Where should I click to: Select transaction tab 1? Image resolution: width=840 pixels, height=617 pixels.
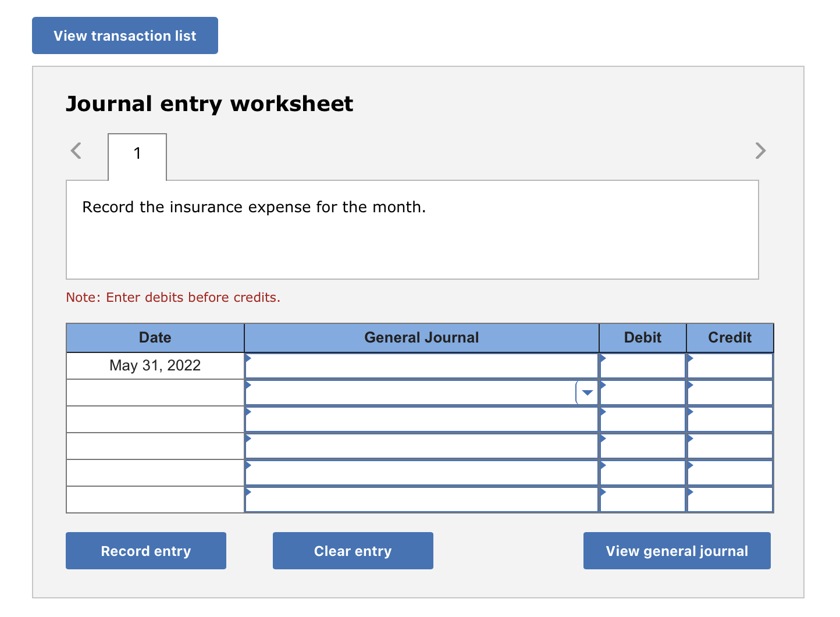pyautogui.click(x=137, y=154)
